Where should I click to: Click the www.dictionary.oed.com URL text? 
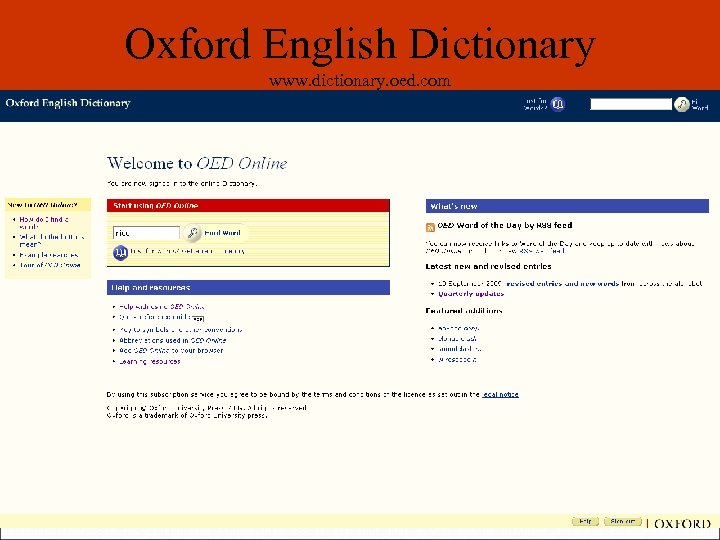[x=360, y=81]
